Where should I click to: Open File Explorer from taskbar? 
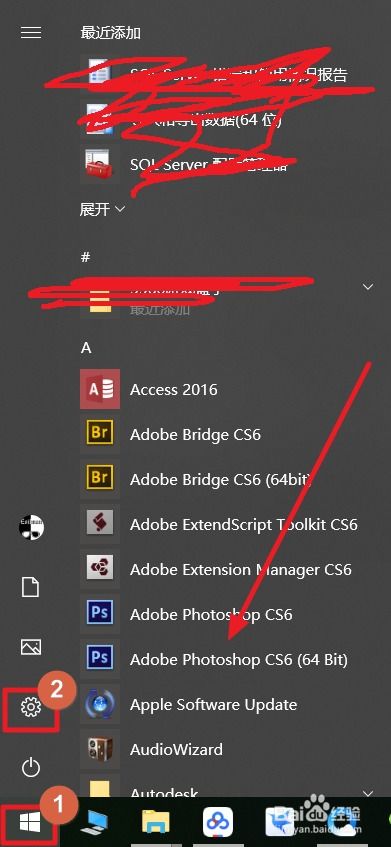pyautogui.click(x=156, y=822)
